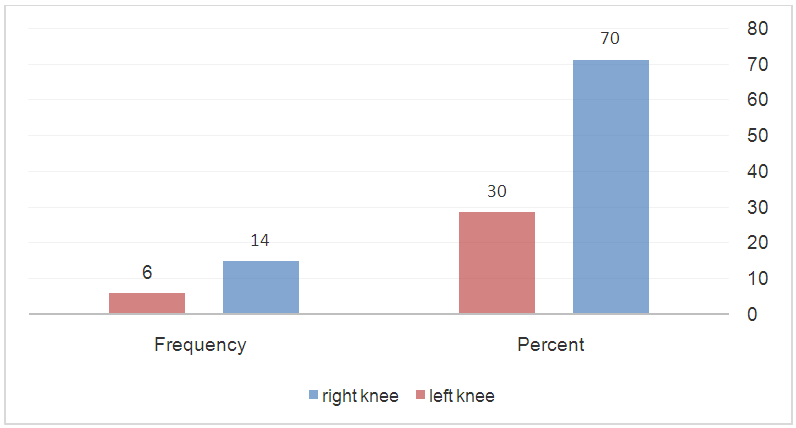Select the blue right knee Frequency bar
796x428 pixels.
tap(261, 287)
